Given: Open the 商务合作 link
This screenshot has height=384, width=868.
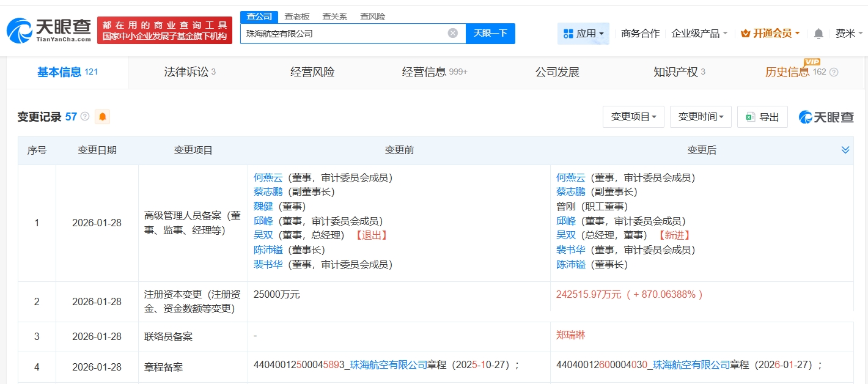Looking at the screenshot, I should point(640,34).
